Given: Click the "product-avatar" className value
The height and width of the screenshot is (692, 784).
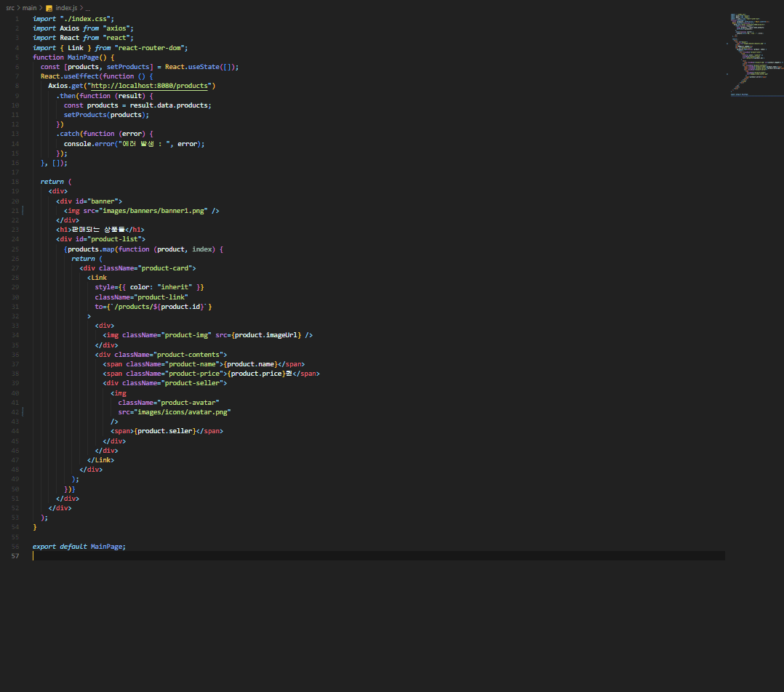Looking at the screenshot, I should tap(188, 403).
